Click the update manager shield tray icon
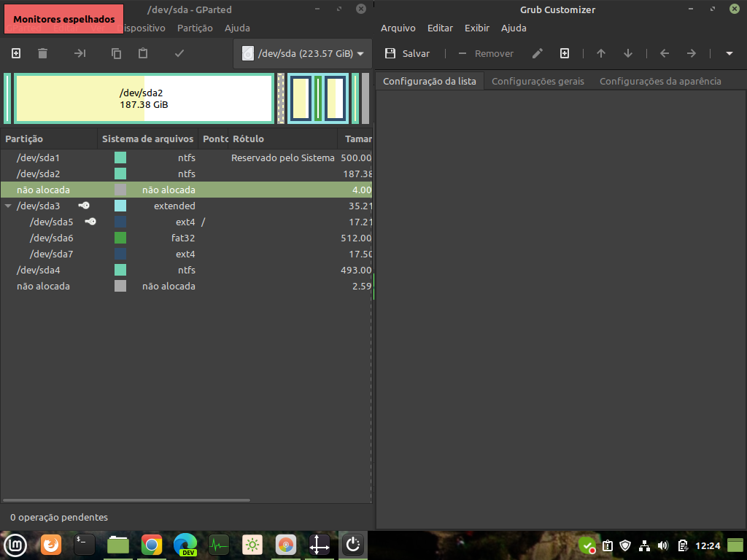The image size is (747, 560). (625, 545)
